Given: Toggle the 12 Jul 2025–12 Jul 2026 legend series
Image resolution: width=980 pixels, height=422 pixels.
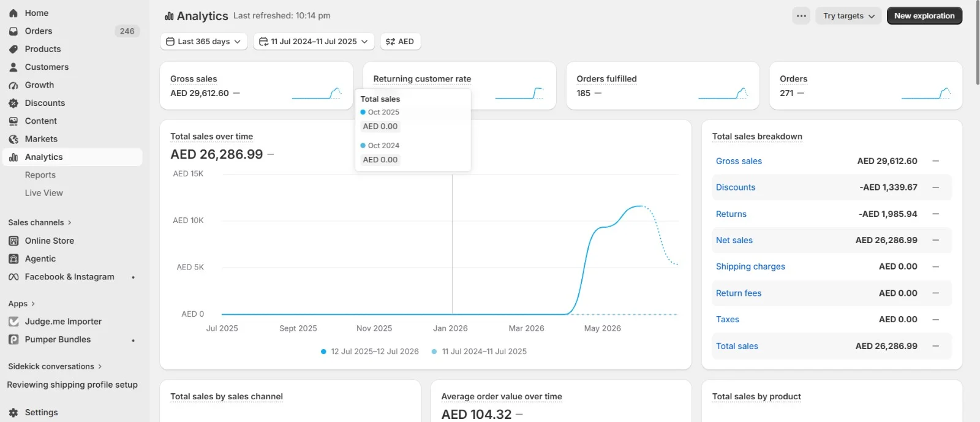Looking at the screenshot, I should tap(370, 352).
